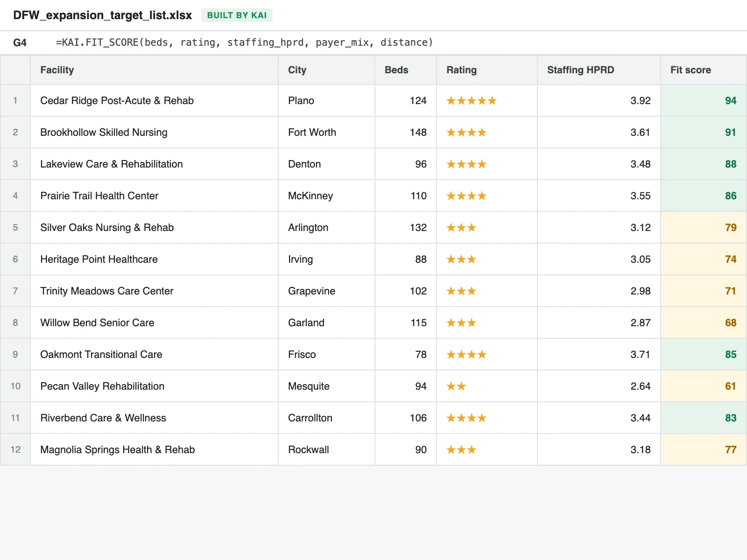Click the Willow Bend Senior Care cell
Image resolution: width=747 pixels, height=560 pixels.
[x=154, y=322]
